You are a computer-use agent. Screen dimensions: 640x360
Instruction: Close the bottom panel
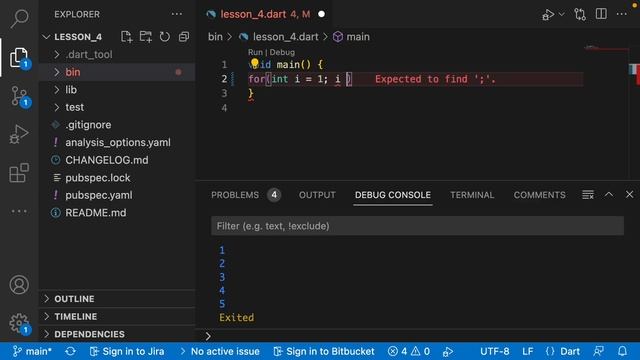click(x=629, y=195)
